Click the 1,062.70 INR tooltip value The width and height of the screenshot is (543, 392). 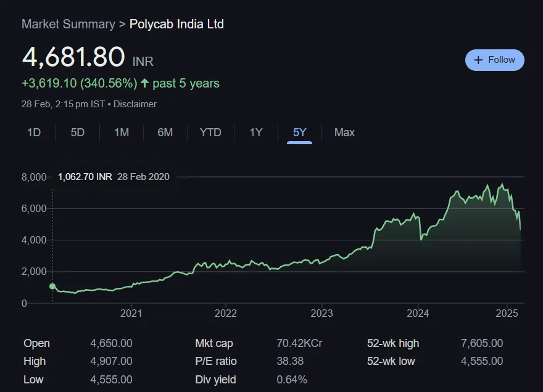point(85,177)
